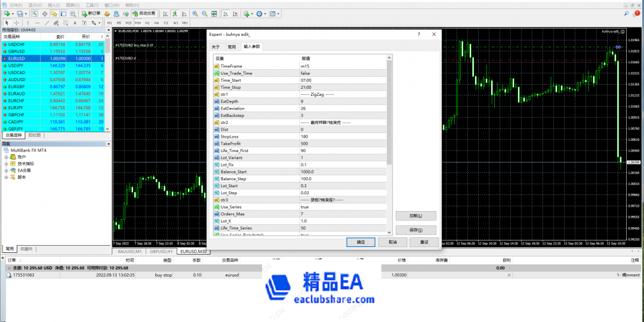Viewport: 644px width, 322px height.
Task: Click the 取消 cancel button
Action: pos(393,242)
